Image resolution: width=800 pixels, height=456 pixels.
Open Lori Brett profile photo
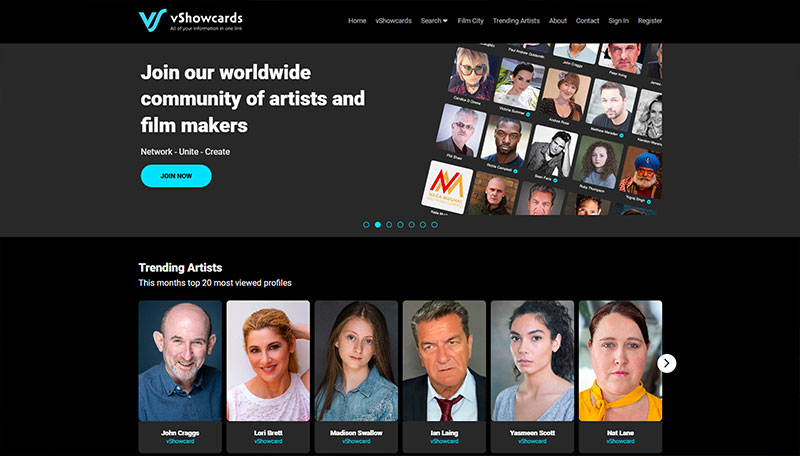tap(268, 361)
